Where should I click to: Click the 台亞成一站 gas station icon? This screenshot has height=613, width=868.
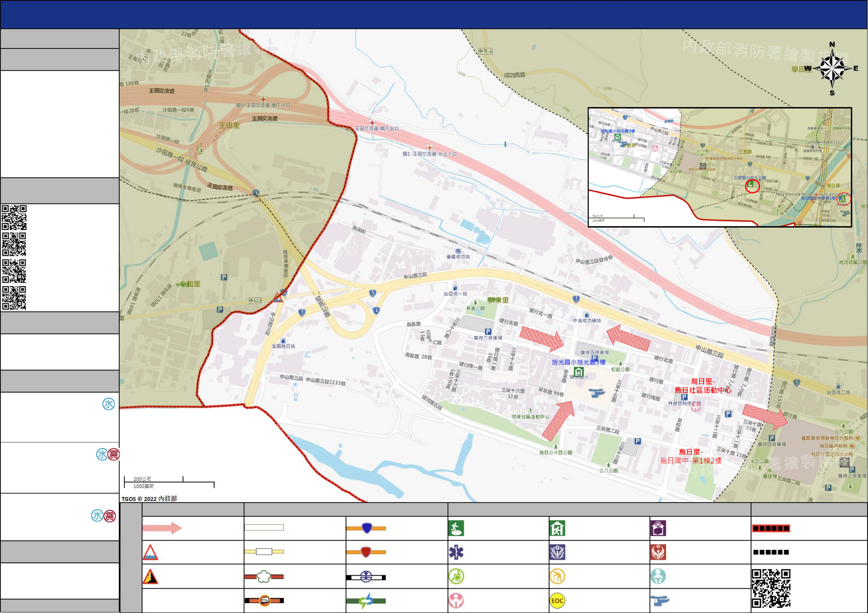point(455,288)
